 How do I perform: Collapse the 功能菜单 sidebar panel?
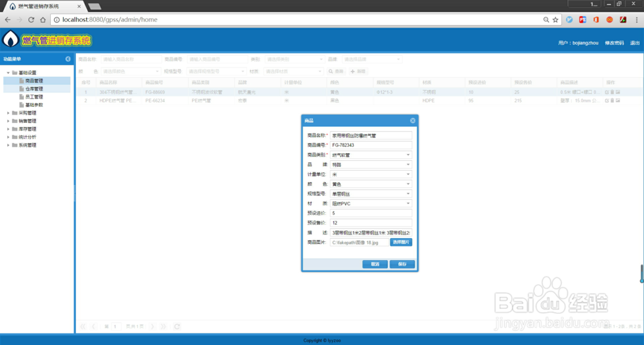click(x=68, y=59)
